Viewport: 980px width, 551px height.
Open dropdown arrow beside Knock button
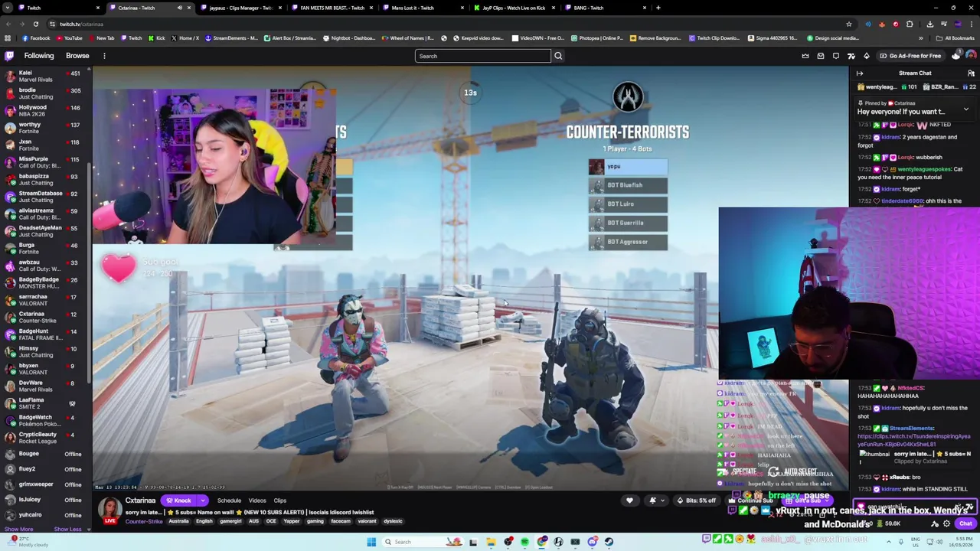[x=203, y=500]
